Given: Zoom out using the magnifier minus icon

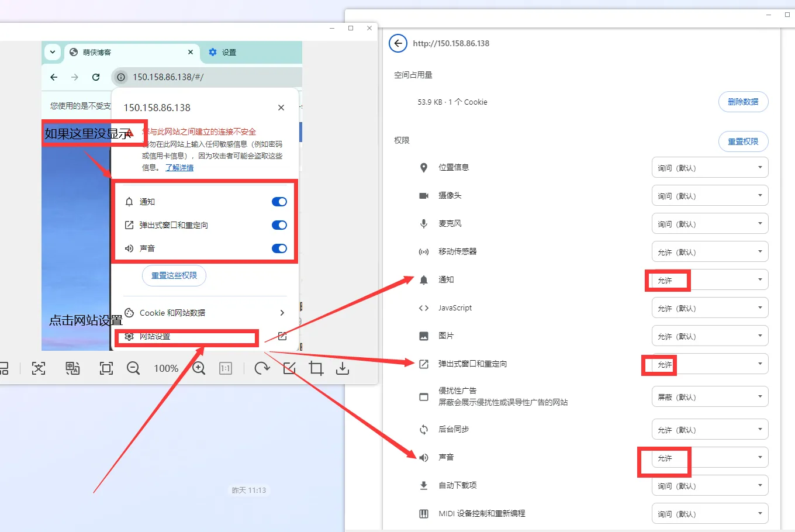Looking at the screenshot, I should [x=133, y=368].
